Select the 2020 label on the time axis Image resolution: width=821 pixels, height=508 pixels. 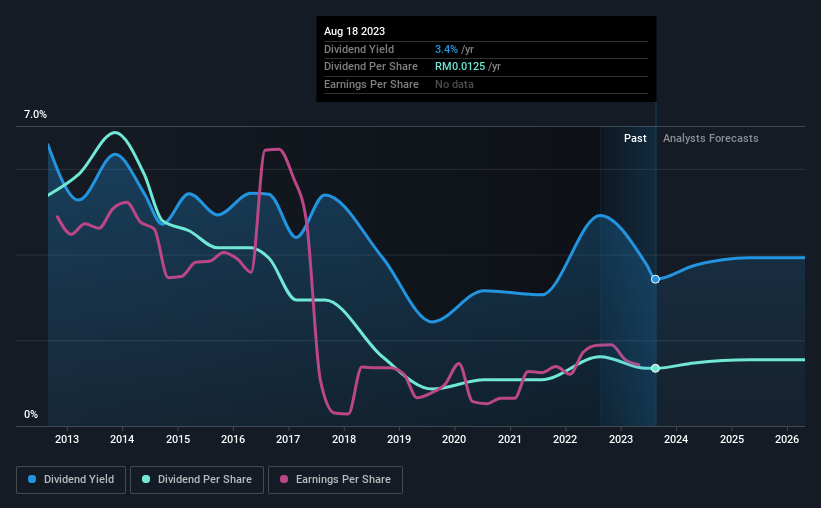(x=454, y=439)
